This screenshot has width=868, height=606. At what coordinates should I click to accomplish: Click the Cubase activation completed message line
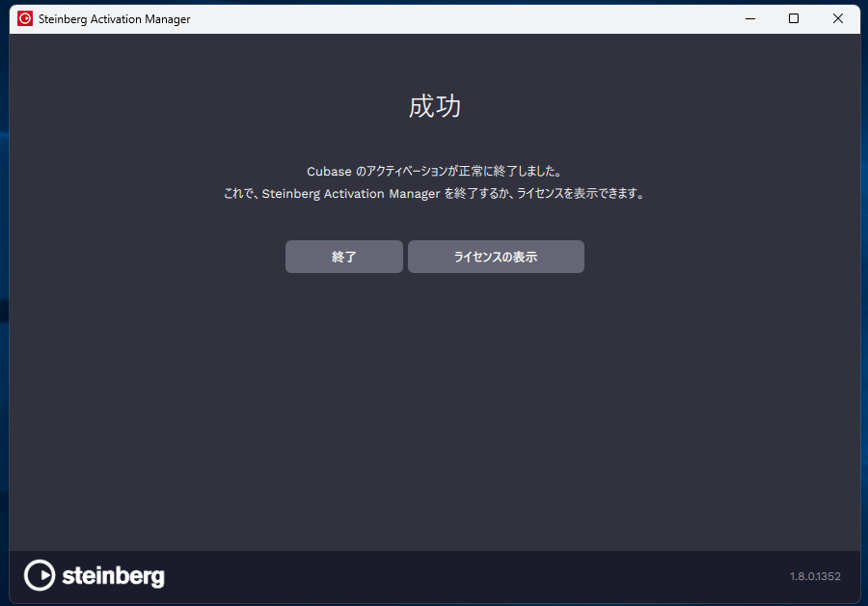(434, 171)
